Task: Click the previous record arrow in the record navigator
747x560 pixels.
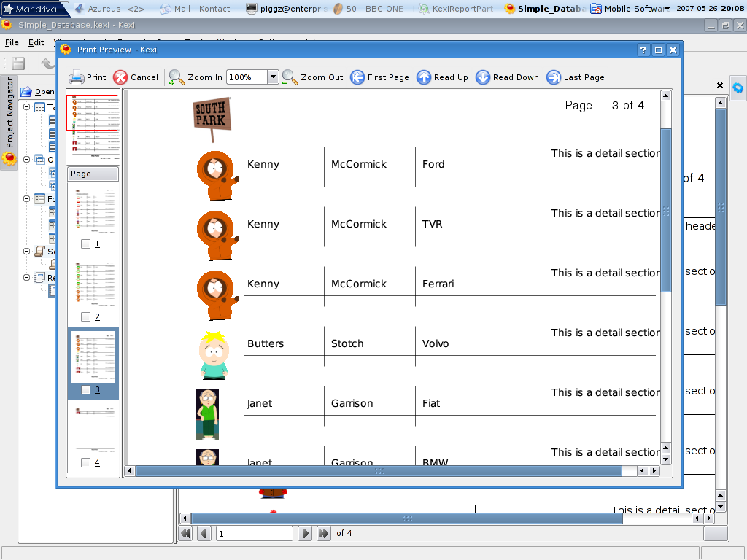Action: point(204,533)
